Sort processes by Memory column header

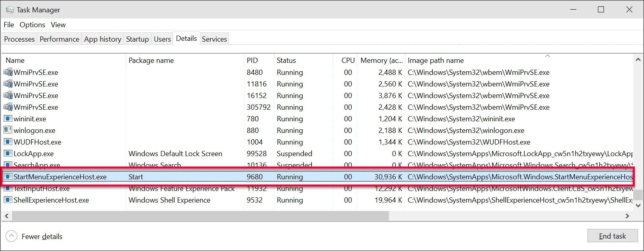(x=381, y=60)
